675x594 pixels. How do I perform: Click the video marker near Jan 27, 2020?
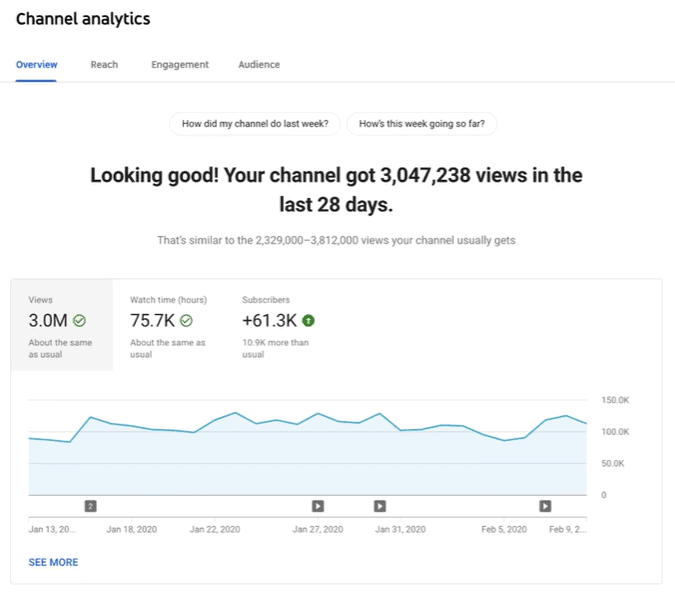click(318, 506)
